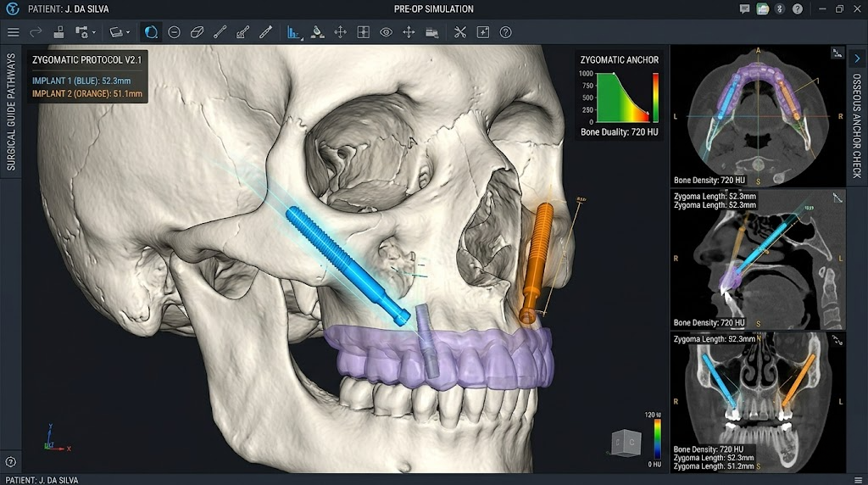Click the help question mark in toolbar

(506, 32)
